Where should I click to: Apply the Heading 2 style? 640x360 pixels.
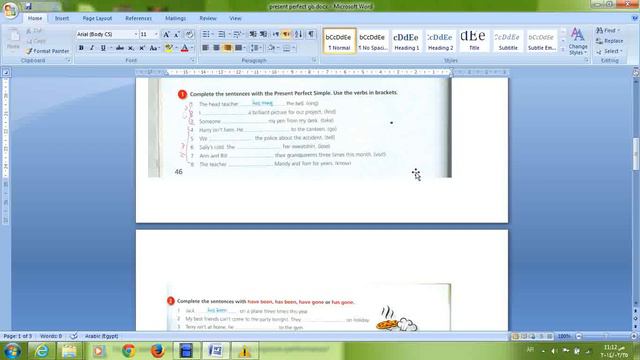pyautogui.click(x=440, y=41)
